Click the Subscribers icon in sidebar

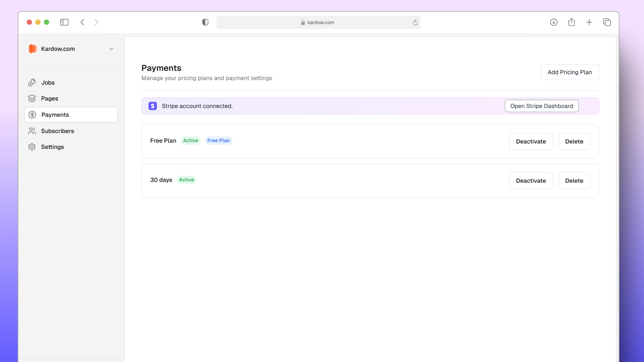point(32,130)
